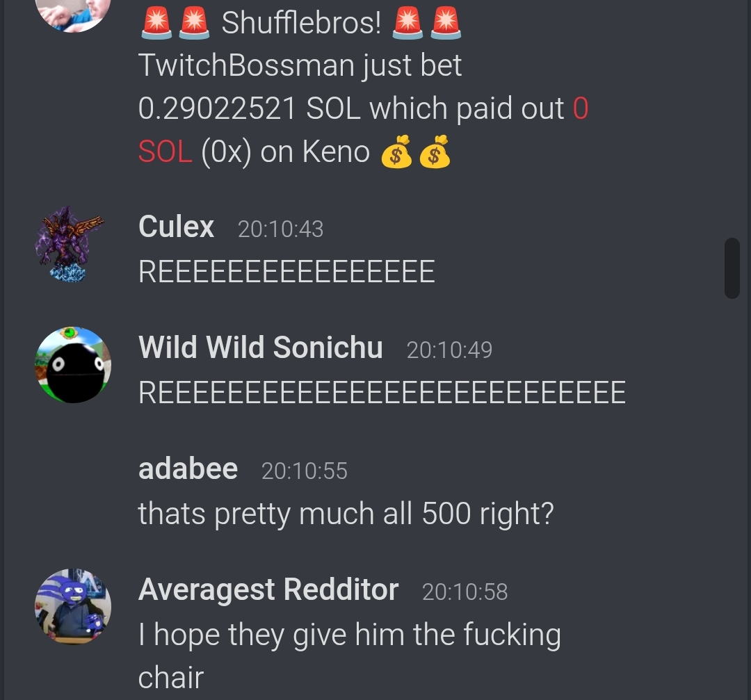Viewport: 751px width, 700px height.
Task: Click the adabee username
Action: tap(188, 469)
